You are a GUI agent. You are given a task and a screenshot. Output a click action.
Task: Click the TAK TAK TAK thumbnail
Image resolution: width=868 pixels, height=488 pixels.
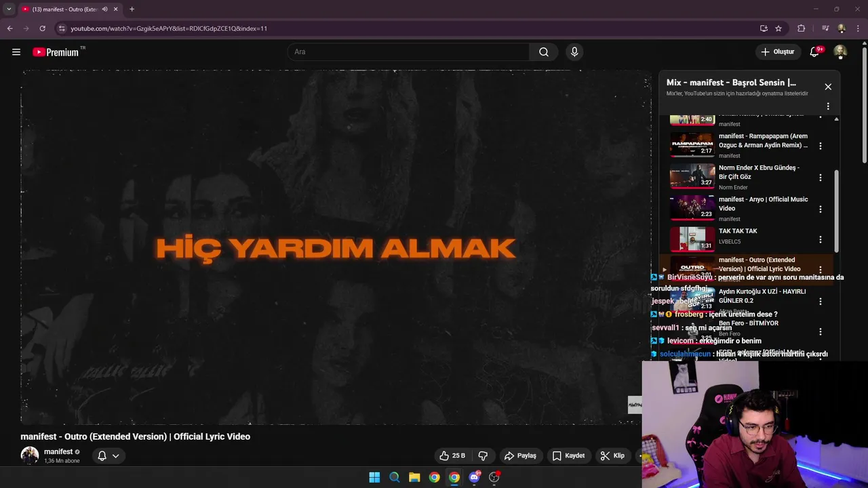(692, 239)
